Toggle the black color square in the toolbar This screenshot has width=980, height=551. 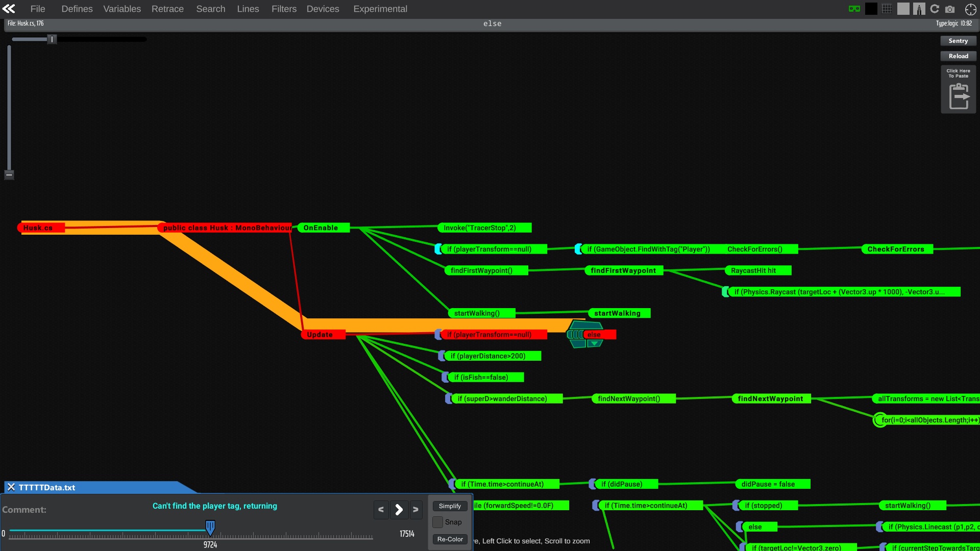tap(871, 9)
